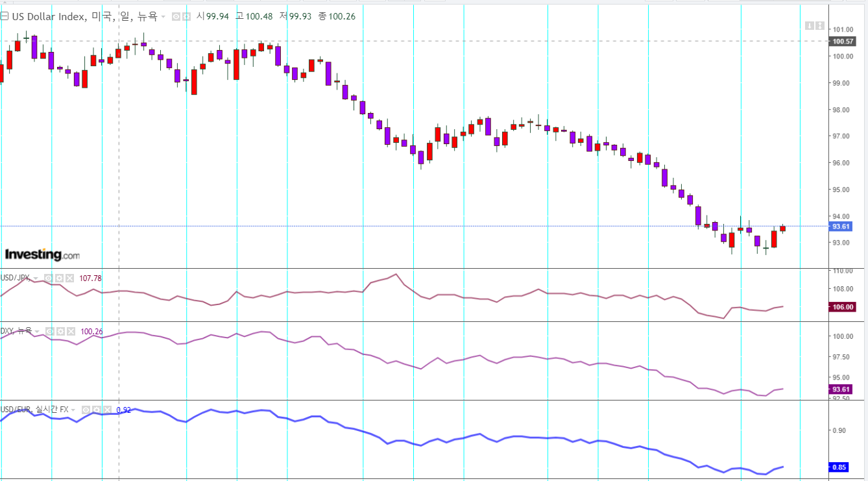Open DXY settings gear icon
This screenshot has width=868, height=481.
[x=60, y=332]
